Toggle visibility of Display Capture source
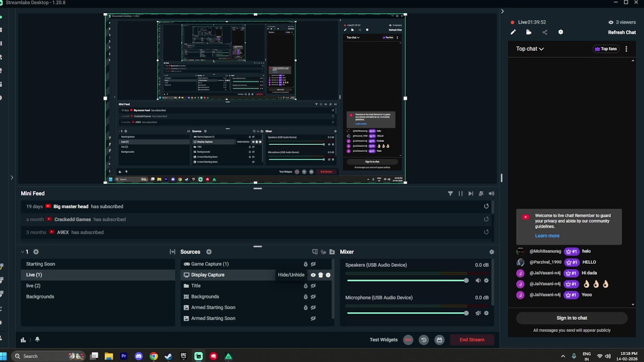The width and height of the screenshot is (644, 362). click(x=313, y=275)
